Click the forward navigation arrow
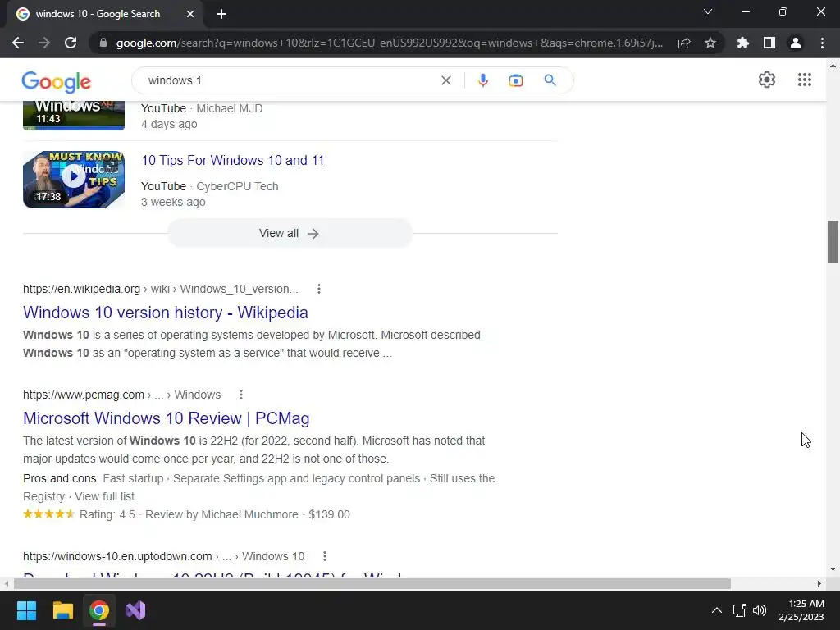 tap(44, 43)
